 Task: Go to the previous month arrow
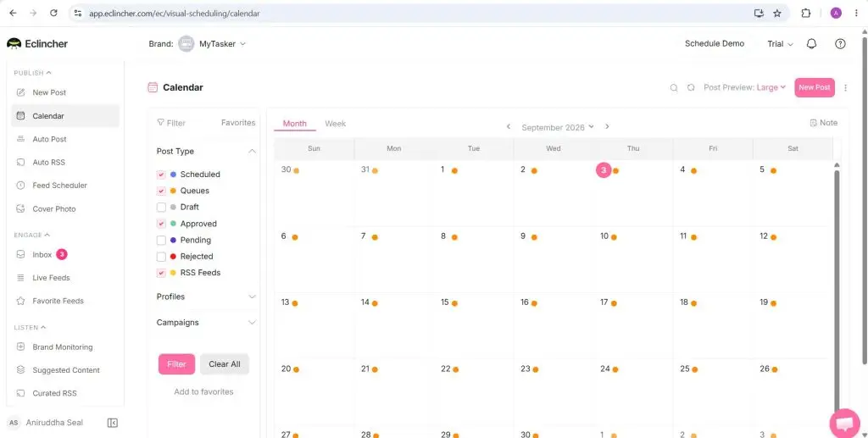pyautogui.click(x=509, y=126)
